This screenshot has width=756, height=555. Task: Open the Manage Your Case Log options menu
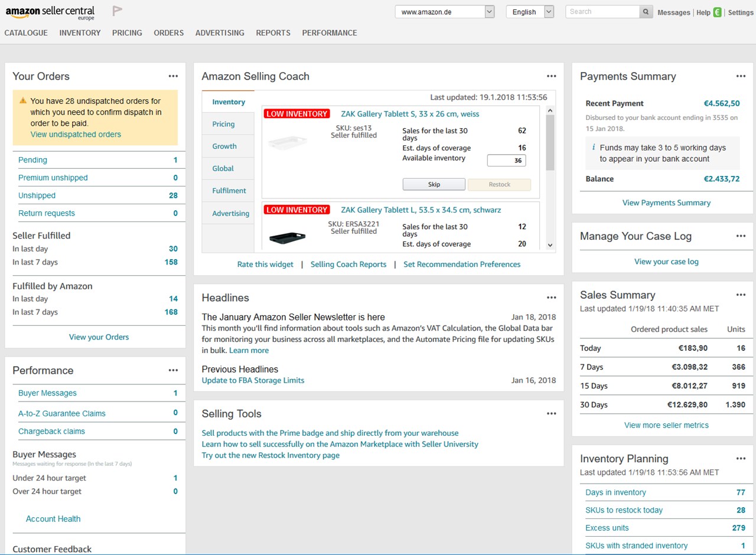[741, 236]
